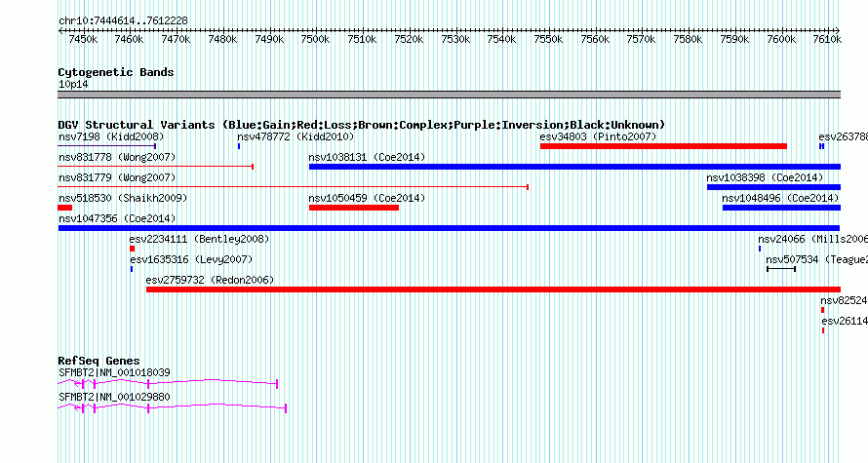The width and height of the screenshot is (868, 463).
Task: Click the DGV Structural Variants track title
Action: click(362, 125)
